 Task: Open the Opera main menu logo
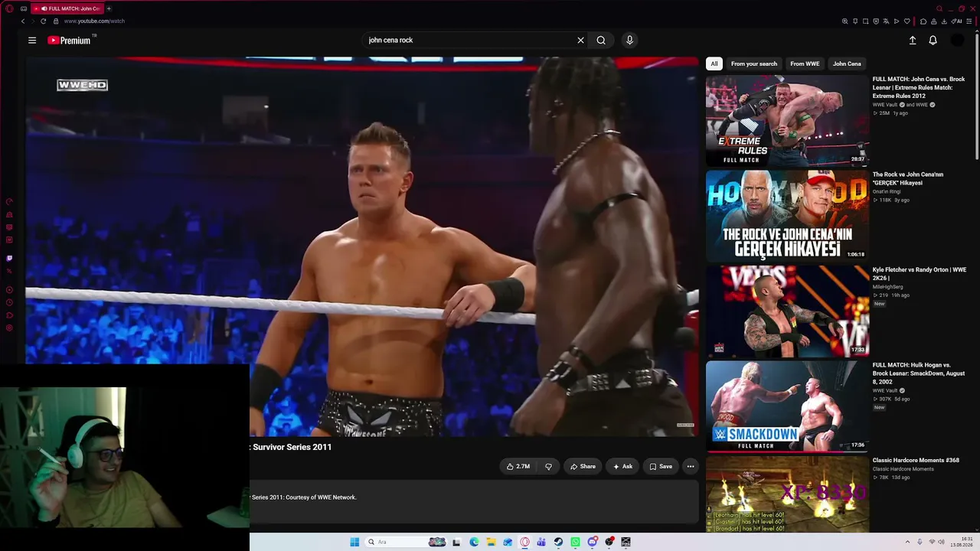[x=9, y=8]
